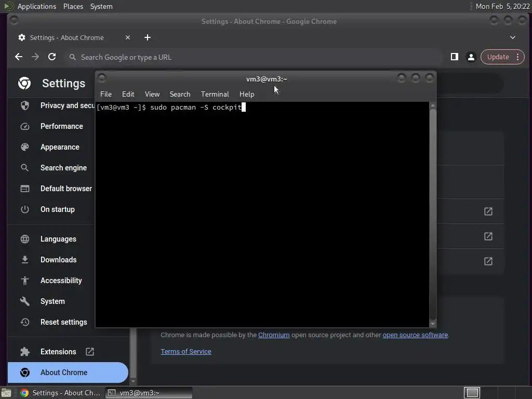The image size is (532, 399).
Task: Open the terminal View menu
Action: [x=152, y=94]
